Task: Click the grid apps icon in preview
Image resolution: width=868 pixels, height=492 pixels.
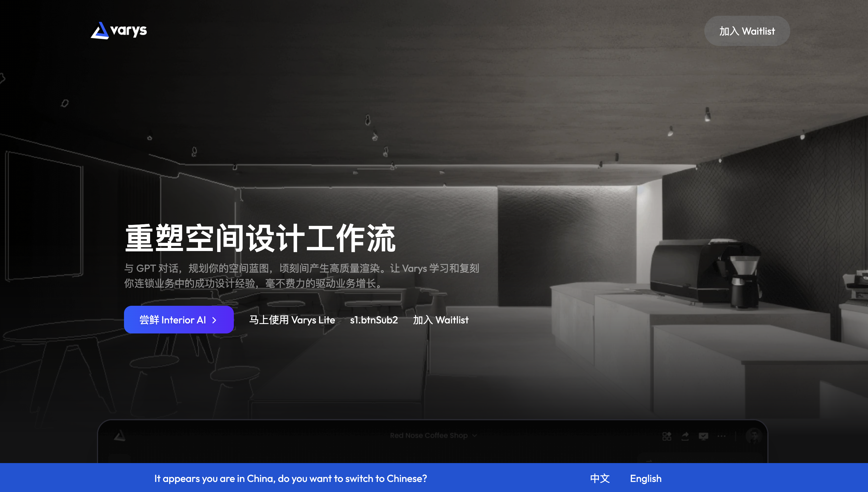Action: tap(667, 436)
